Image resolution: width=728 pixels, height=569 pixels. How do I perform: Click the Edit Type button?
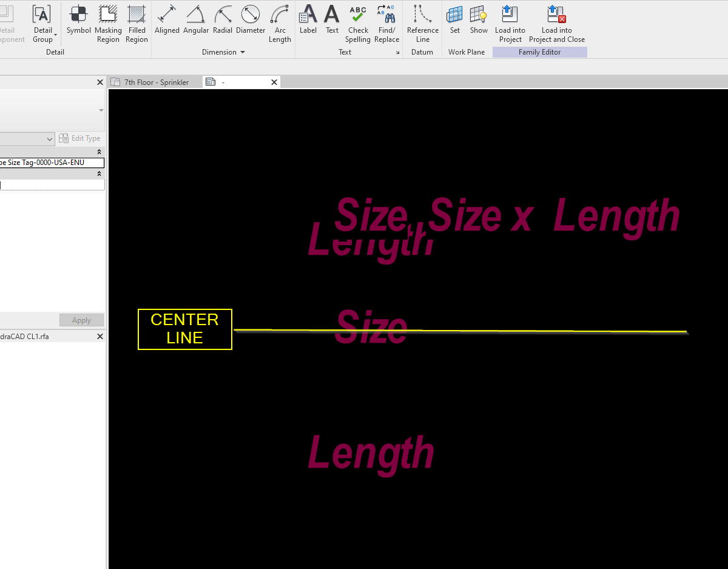(x=79, y=138)
